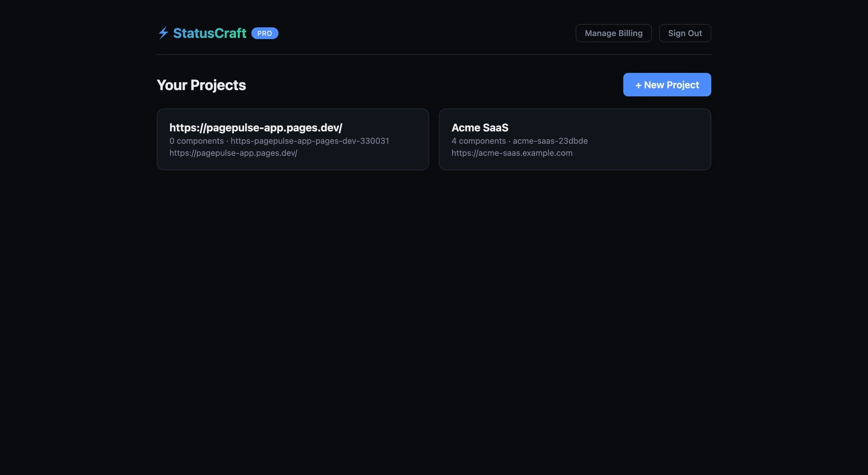The height and width of the screenshot is (475, 868).
Task: Click the StatusCraft lightning bolt logo icon
Action: tap(163, 33)
